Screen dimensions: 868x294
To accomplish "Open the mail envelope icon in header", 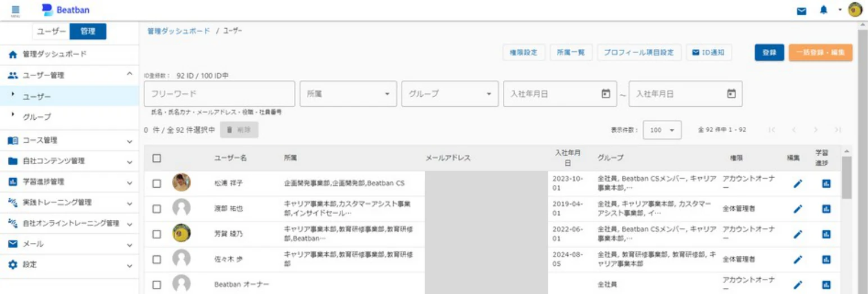I will click(802, 11).
